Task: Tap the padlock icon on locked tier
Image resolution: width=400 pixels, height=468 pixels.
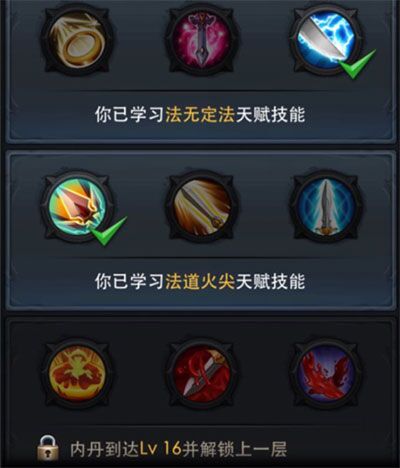Action: [48, 448]
